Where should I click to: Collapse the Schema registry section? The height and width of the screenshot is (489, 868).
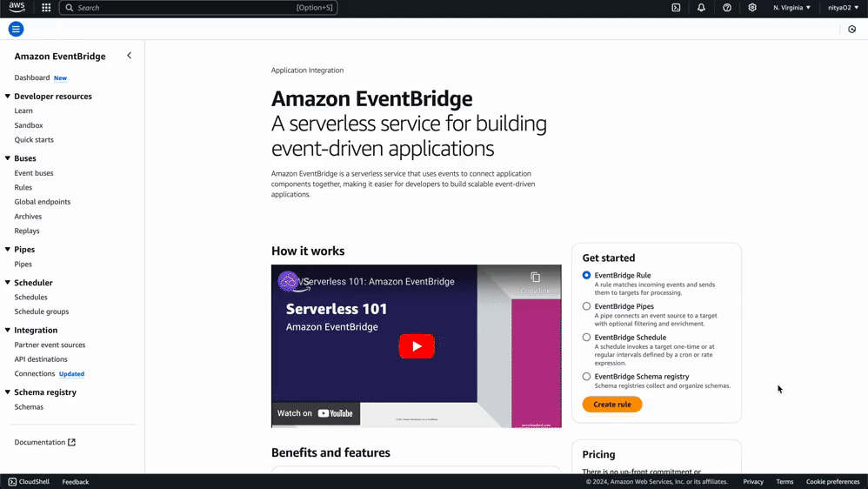[x=8, y=392]
